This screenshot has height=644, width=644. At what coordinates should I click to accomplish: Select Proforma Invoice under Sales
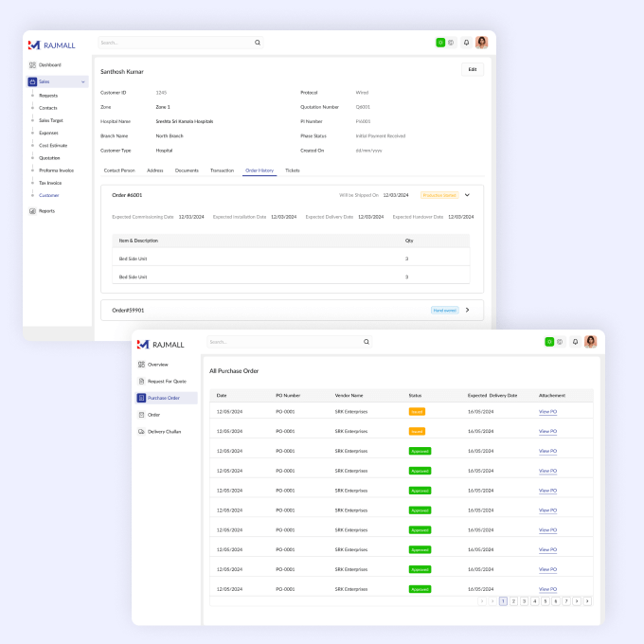(x=56, y=170)
